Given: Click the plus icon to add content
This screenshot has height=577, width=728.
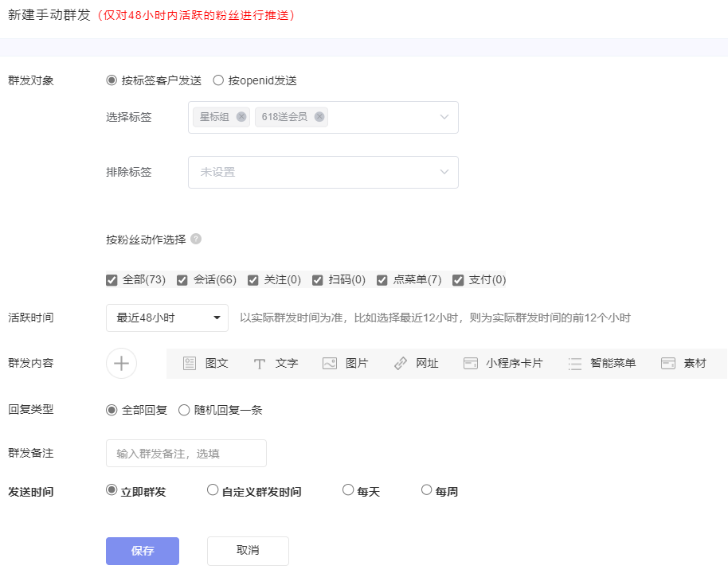Looking at the screenshot, I should (121, 363).
